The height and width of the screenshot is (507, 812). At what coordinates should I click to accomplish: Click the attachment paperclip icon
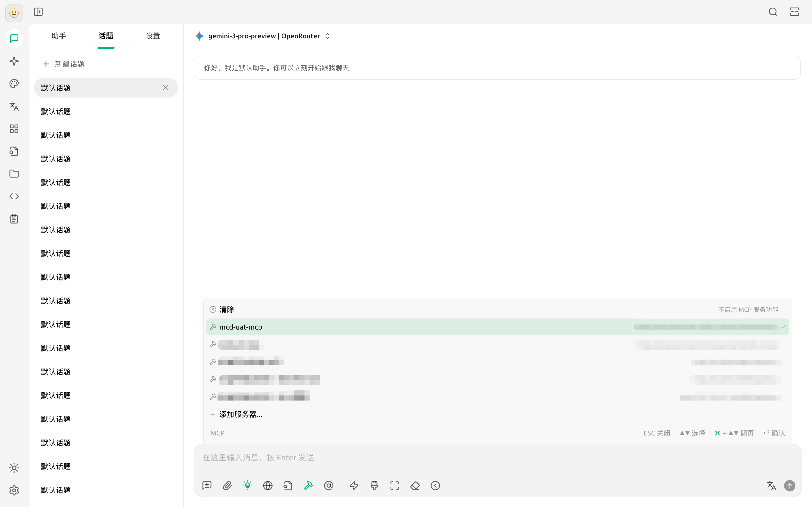(227, 485)
